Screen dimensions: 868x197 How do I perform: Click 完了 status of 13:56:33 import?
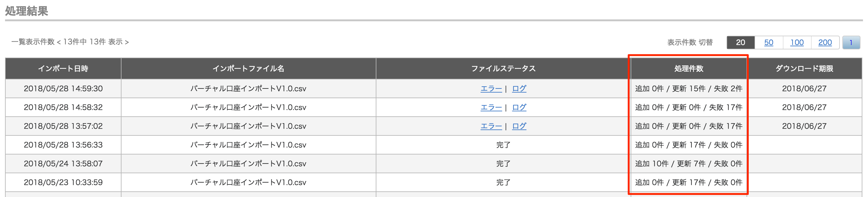click(503, 145)
